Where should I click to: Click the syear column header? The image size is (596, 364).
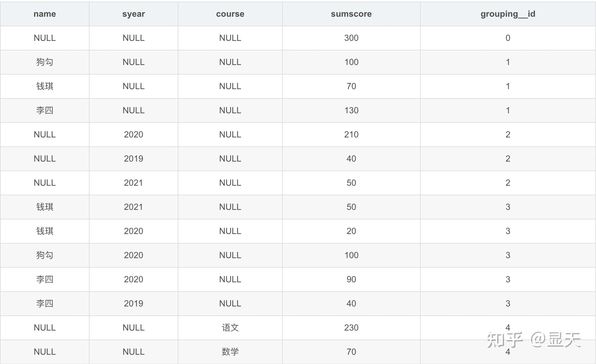pos(134,14)
